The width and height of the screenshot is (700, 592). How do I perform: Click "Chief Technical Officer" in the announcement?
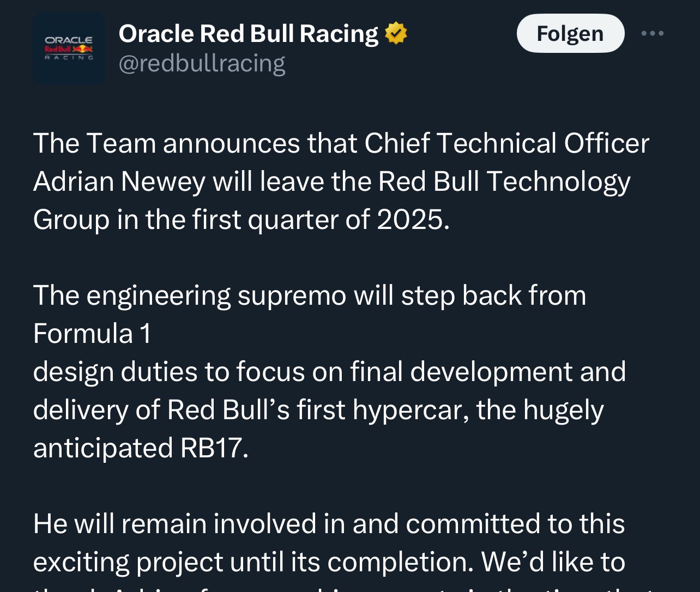point(507,143)
